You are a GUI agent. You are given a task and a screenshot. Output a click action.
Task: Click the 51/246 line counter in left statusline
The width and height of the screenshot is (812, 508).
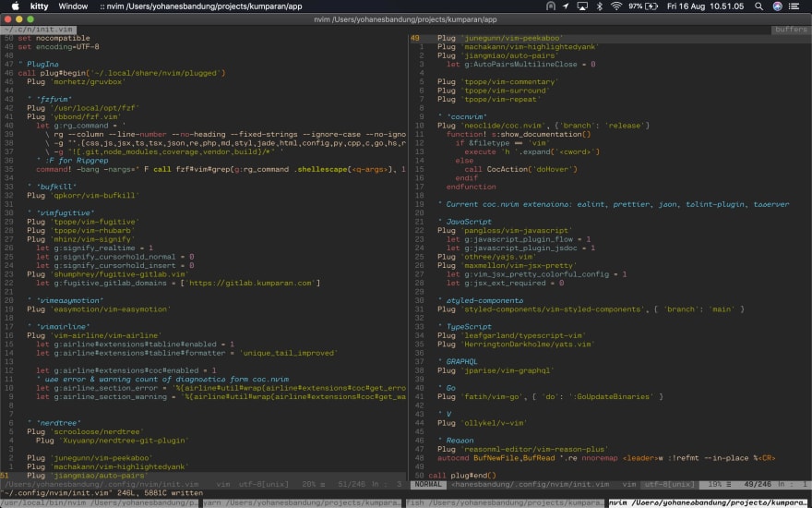(x=352, y=484)
